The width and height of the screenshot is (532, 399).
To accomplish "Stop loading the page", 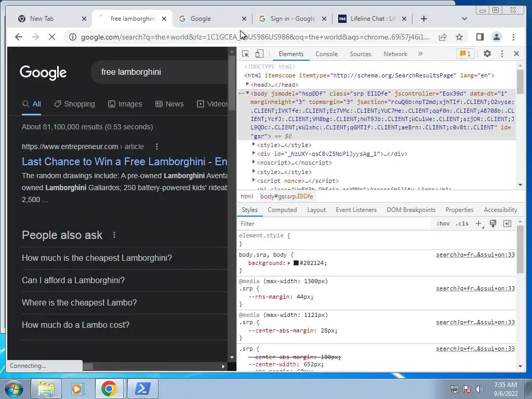I will click(x=52, y=37).
